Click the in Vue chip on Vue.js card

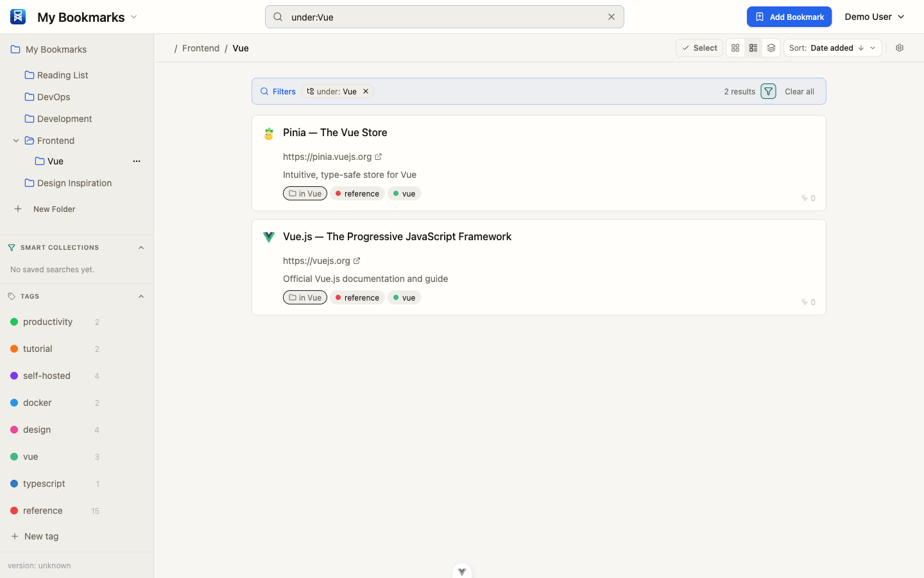[305, 297]
